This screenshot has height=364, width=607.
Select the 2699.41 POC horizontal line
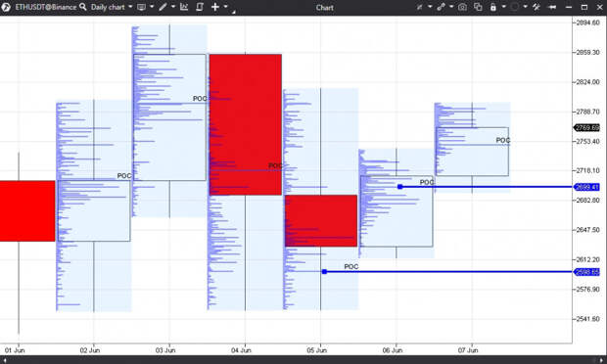tap(486, 187)
